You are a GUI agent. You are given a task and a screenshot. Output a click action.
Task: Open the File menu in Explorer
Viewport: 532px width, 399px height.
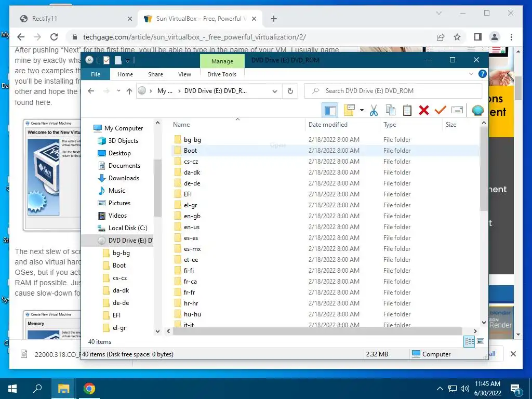point(96,74)
